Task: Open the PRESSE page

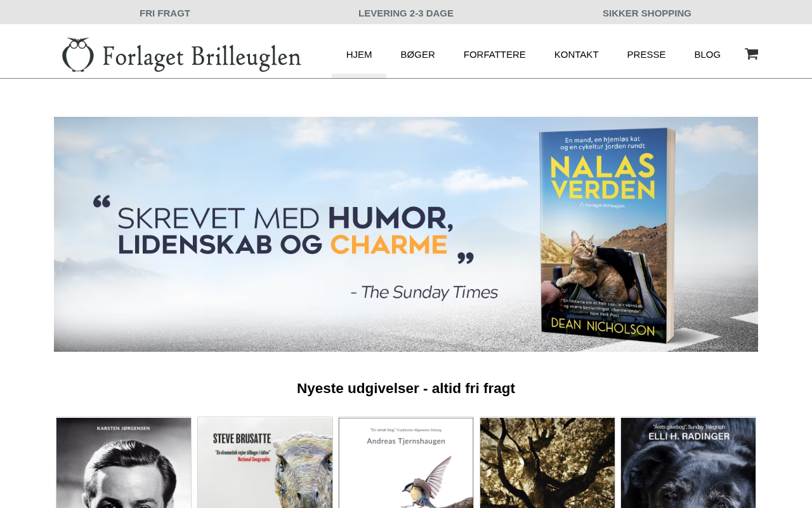Action: 646,55
